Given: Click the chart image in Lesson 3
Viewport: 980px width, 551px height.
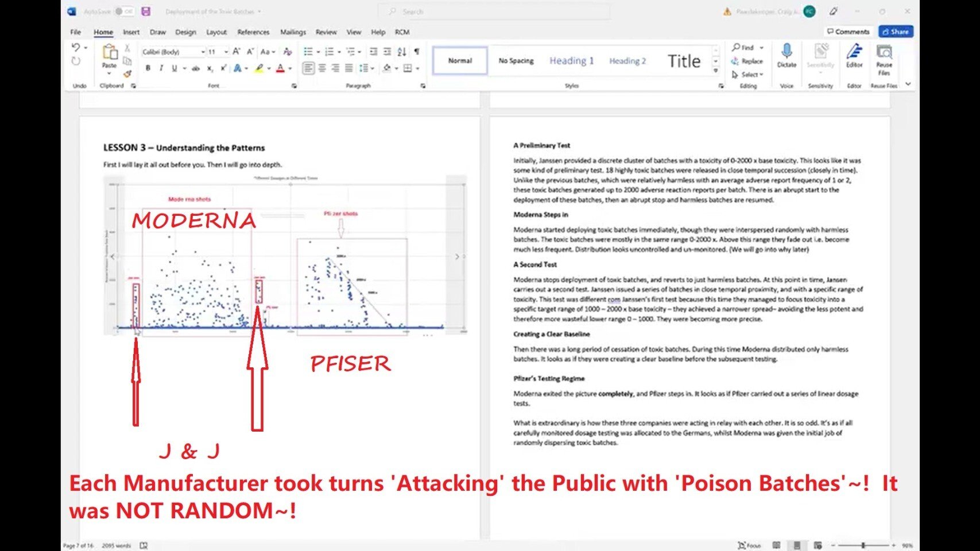Looking at the screenshot, I should (285, 255).
